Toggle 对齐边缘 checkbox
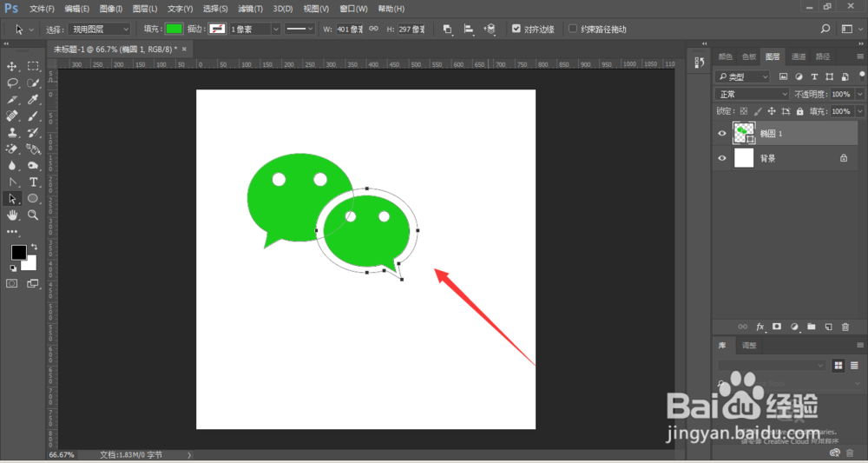Image resolution: width=868 pixels, height=463 pixels. [x=516, y=29]
